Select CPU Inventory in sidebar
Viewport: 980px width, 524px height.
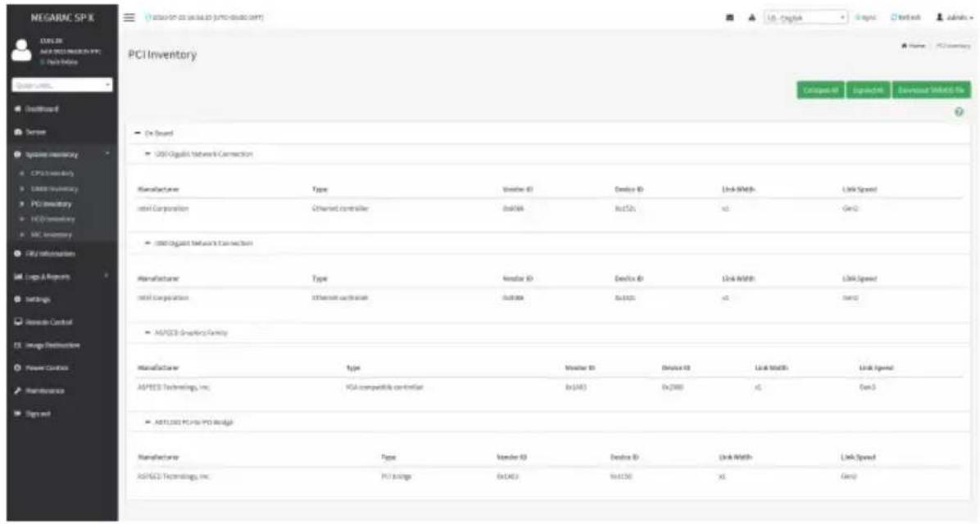pos(52,173)
